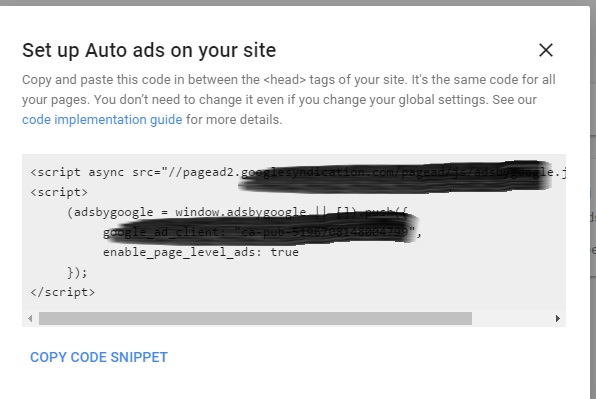Click the opening '<script>' line in code
Image resolution: width=596 pixels, height=399 pixels.
pyautogui.click(x=59, y=192)
